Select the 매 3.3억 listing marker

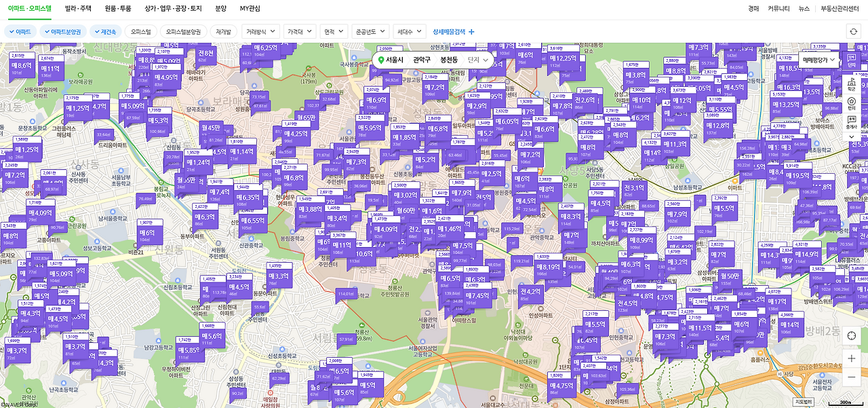[x=278, y=277]
